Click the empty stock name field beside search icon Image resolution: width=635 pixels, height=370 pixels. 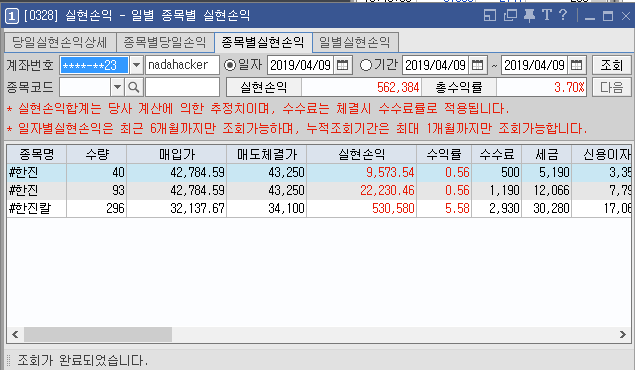(182, 87)
